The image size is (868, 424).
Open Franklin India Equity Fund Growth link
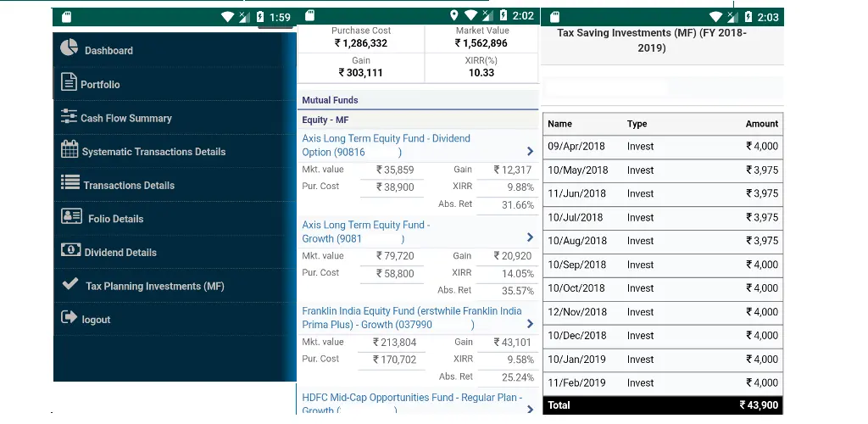point(411,318)
